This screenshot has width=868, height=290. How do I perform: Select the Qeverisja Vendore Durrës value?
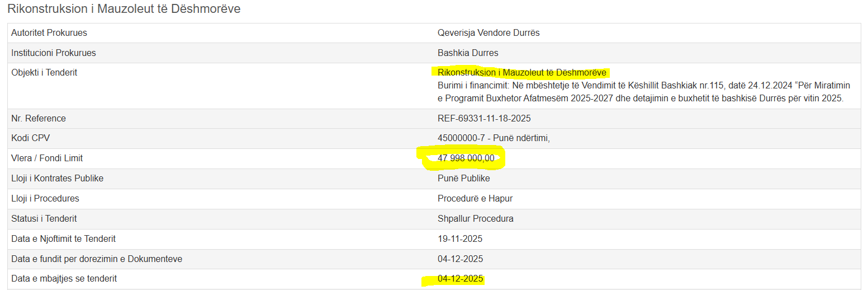[x=488, y=33]
